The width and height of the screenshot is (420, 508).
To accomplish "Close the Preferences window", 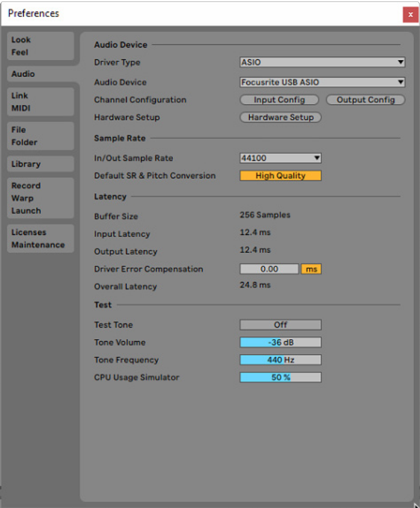I will [410, 14].
